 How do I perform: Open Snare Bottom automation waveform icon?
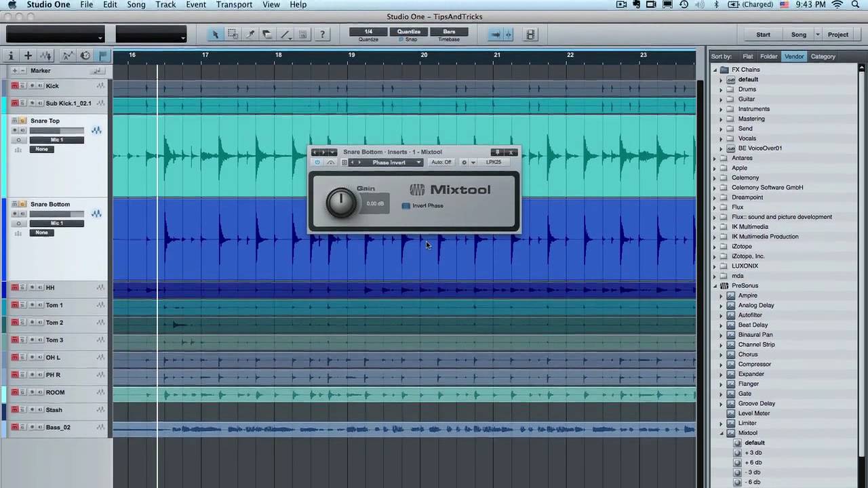(x=96, y=213)
